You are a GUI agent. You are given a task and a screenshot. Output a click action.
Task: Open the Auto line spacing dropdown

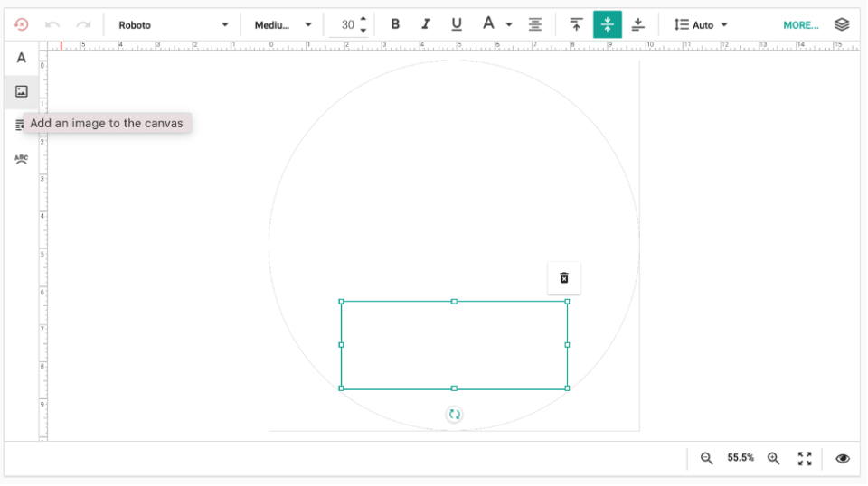tap(711, 25)
